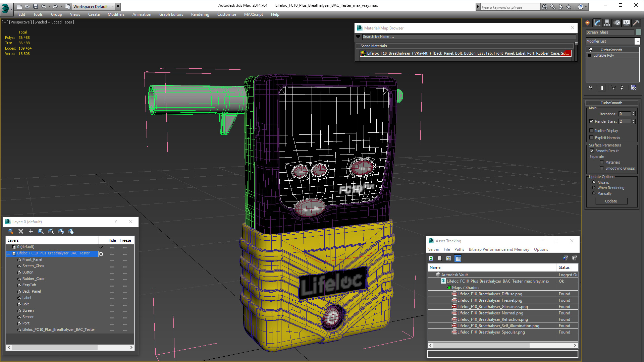Collapse the Lifeloc layer tree node
The width and height of the screenshot is (644, 362).
(9, 253)
